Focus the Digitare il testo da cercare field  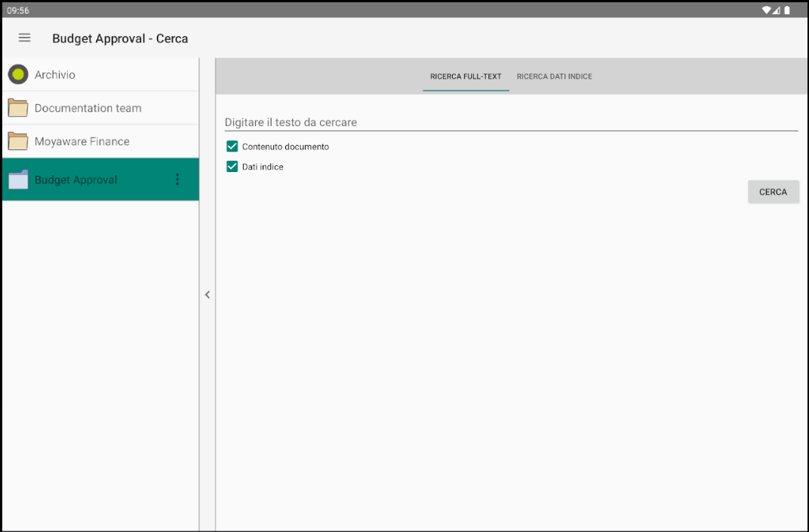click(511, 122)
